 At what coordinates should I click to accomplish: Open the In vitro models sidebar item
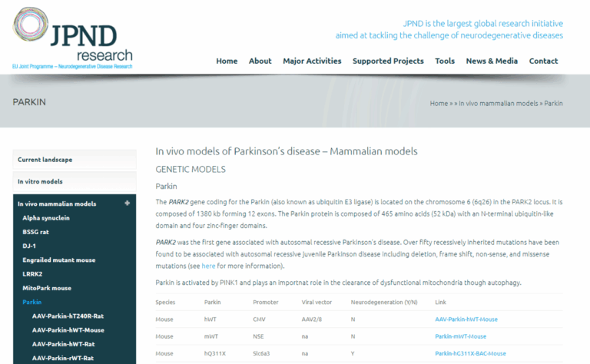tap(75, 181)
